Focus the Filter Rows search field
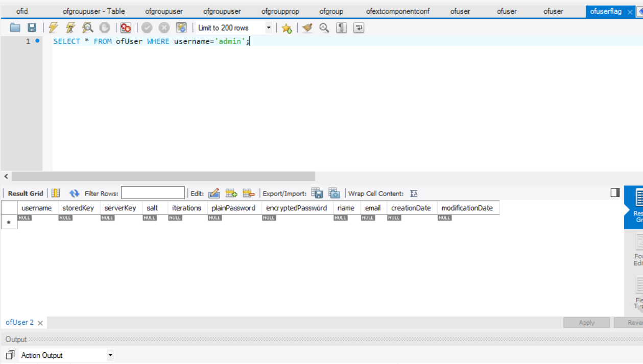The height and width of the screenshot is (364, 643). point(153,193)
